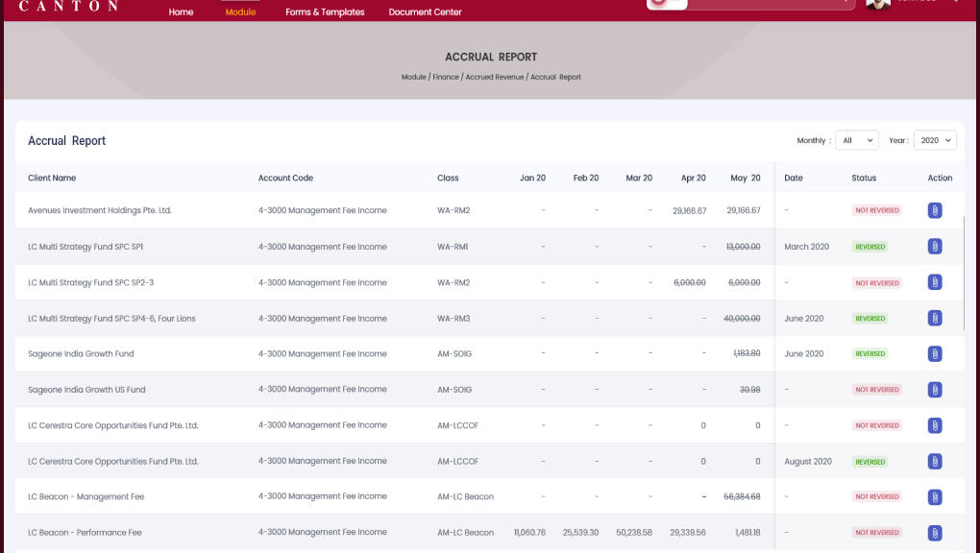The width and height of the screenshot is (980, 553).
Task: Click the Client Name column header
Action: click(x=52, y=178)
